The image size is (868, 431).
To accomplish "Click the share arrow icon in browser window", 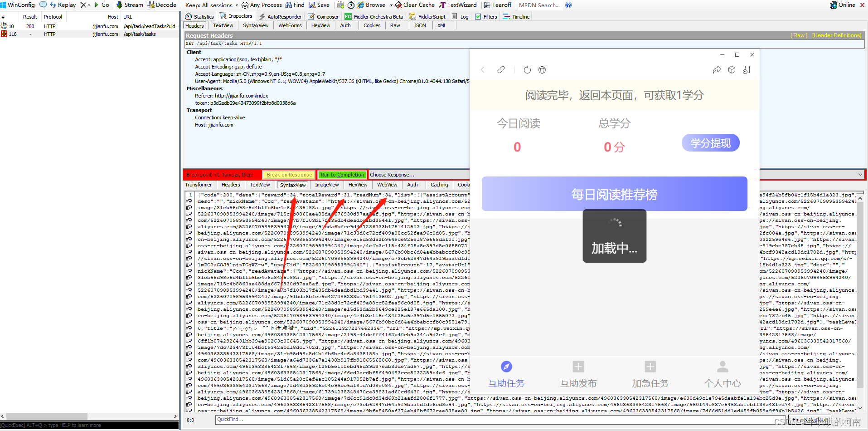I will click(x=717, y=70).
